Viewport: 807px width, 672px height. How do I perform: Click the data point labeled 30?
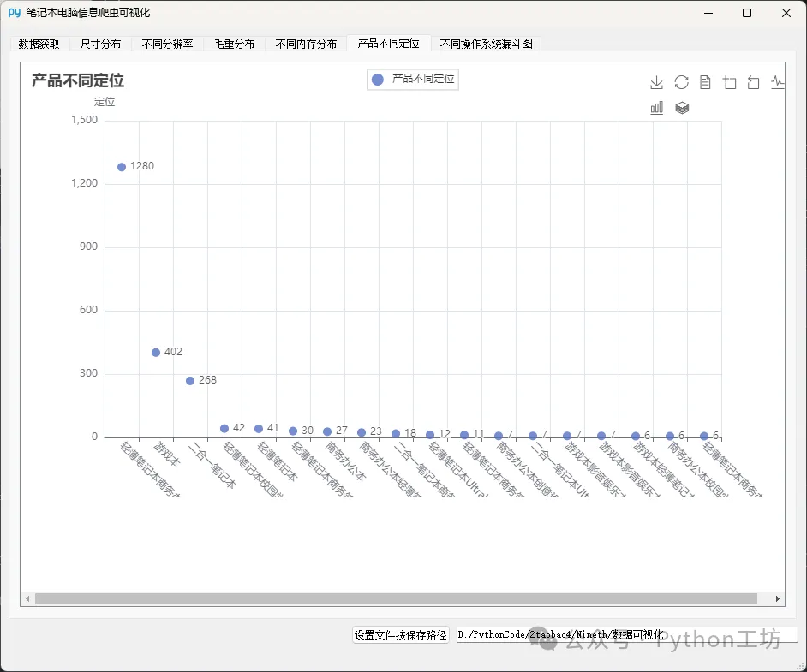coord(293,431)
